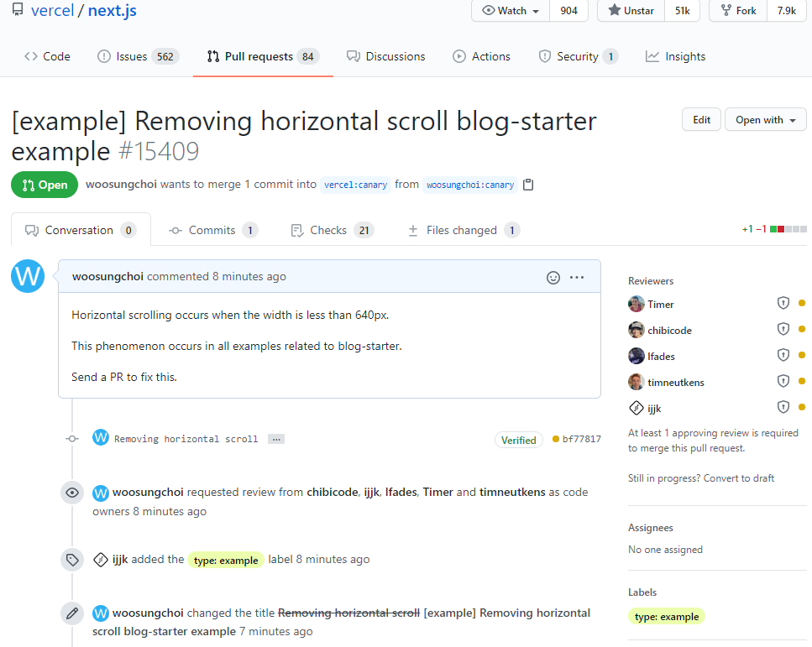Expand commit message with ellipsis button
Image resolution: width=812 pixels, height=647 pixels.
coord(275,439)
